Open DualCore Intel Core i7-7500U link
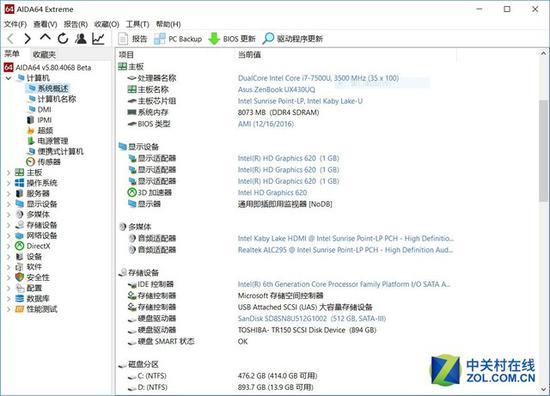Image resolution: width=550 pixels, height=396 pixels. [318, 78]
